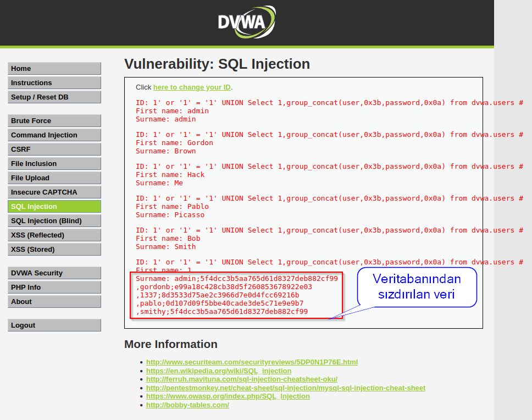Click the highlighted SQL Injection menu item
This screenshot has height=420, width=532.
(x=54, y=206)
